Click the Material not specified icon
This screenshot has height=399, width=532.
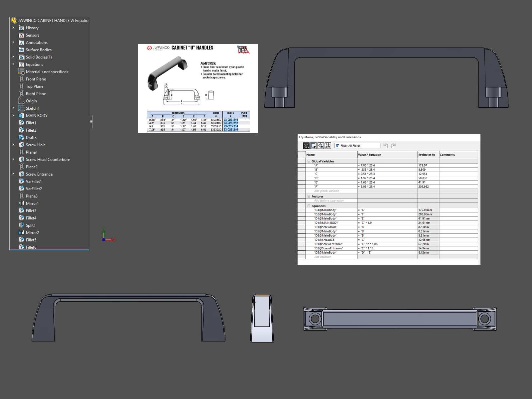coord(21,72)
